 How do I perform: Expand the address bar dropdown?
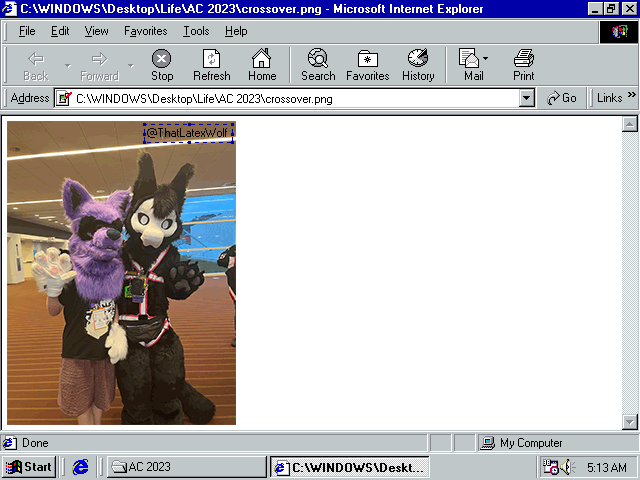tap(527, 98)
